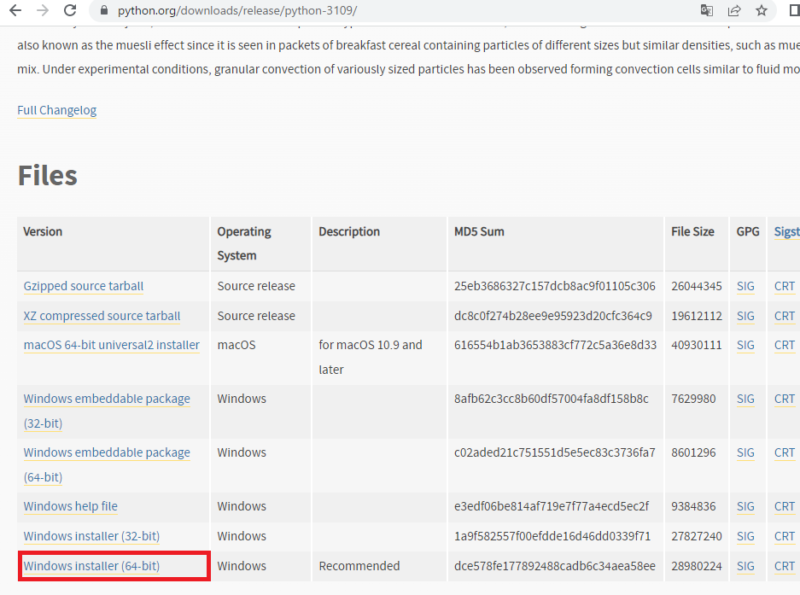Download Windows embeddable package (32-bit)
The height and width of the screenshot is (595, 800).
coord(106,399)
